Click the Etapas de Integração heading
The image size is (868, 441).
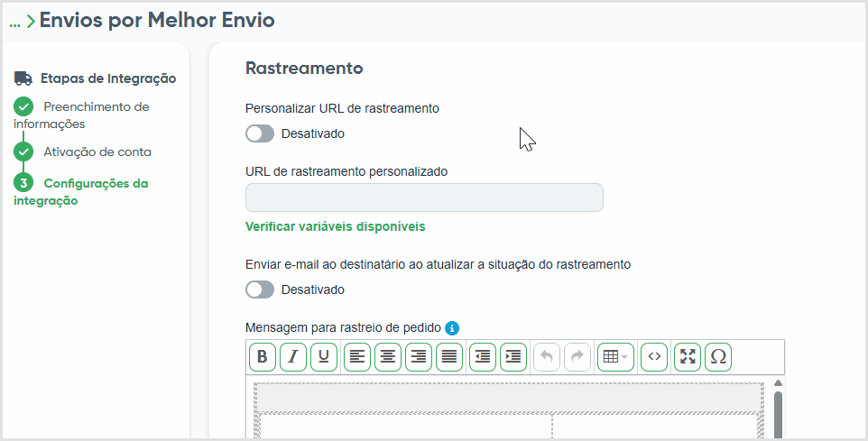tap(108, 78)
